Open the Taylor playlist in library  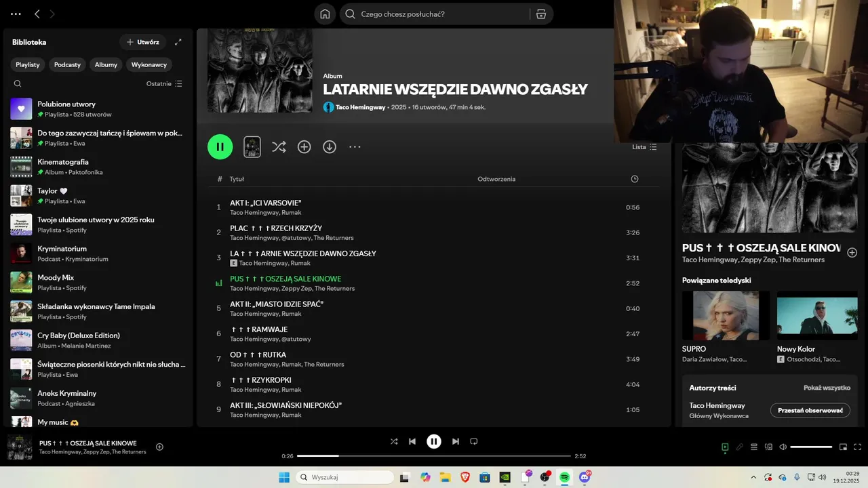98,195
